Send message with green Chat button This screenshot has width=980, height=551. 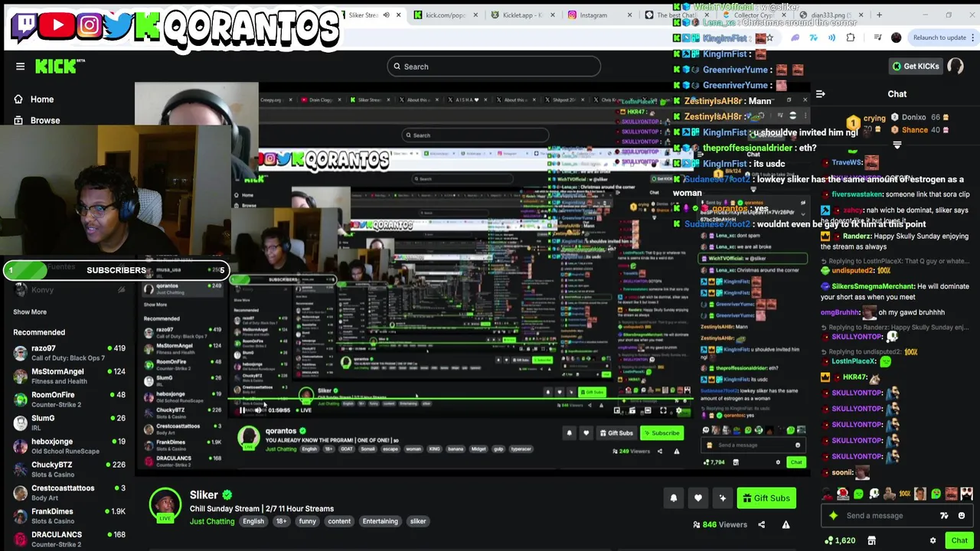coord(959,541)
